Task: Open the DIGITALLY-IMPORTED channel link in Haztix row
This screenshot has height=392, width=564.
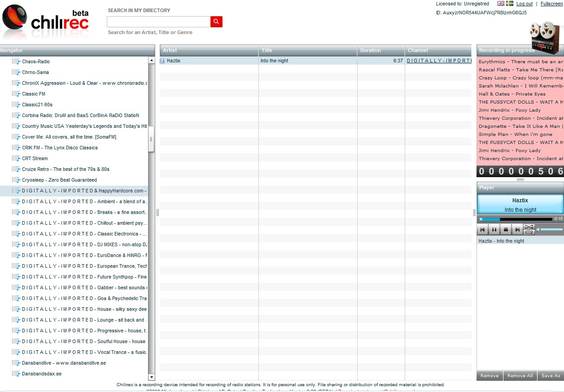Action: pos(439,61)
